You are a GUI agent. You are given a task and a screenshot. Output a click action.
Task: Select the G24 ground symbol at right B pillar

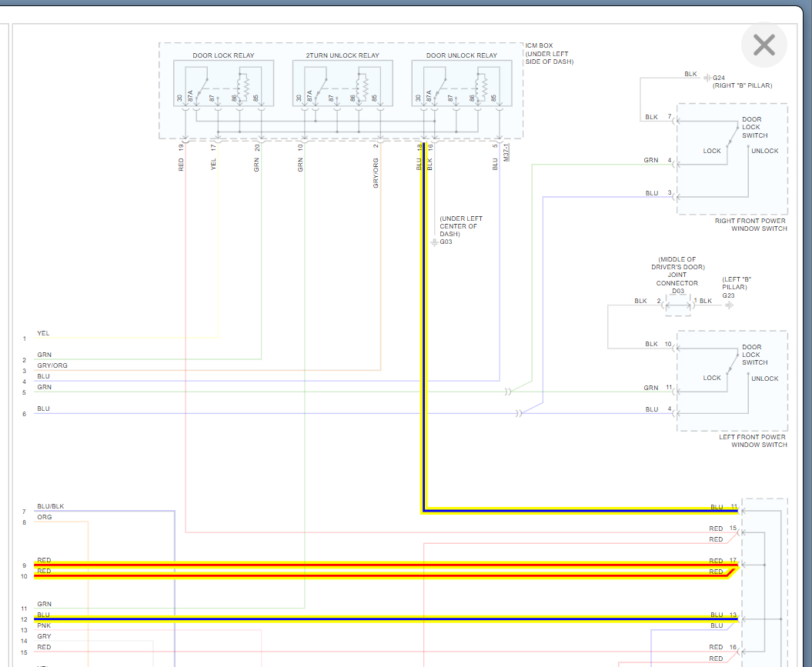pos(706,78)
